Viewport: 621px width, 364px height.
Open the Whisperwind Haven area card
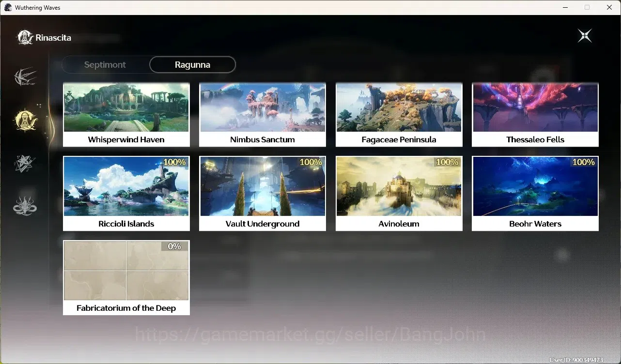[126, 114]
